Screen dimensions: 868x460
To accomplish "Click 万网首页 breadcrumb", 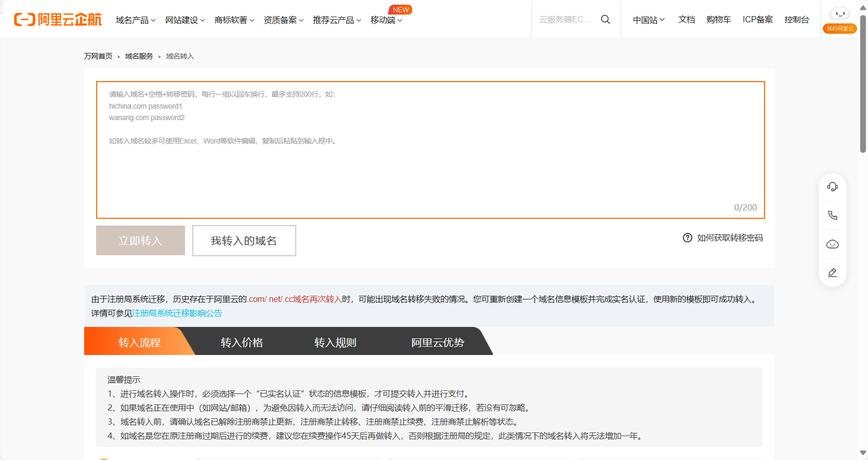I will (98, 56).
